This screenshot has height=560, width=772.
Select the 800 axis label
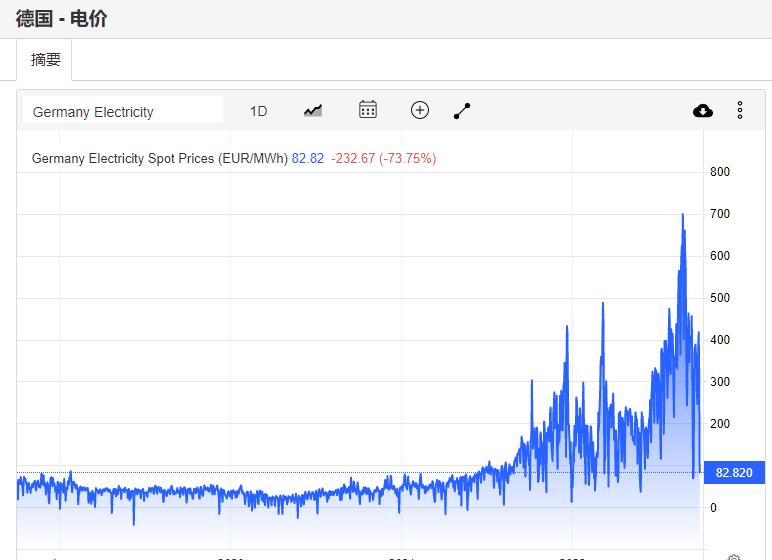click(x=719, y=172)
